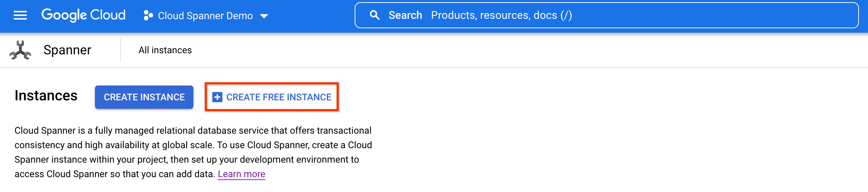Click the search magnifying glass icon
The height and width of the screenshot is (192, 868).
pos(375,15)
